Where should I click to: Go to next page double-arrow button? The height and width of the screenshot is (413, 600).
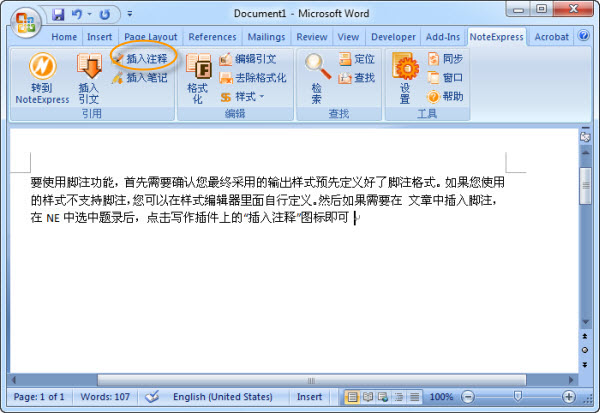[585, 364]
